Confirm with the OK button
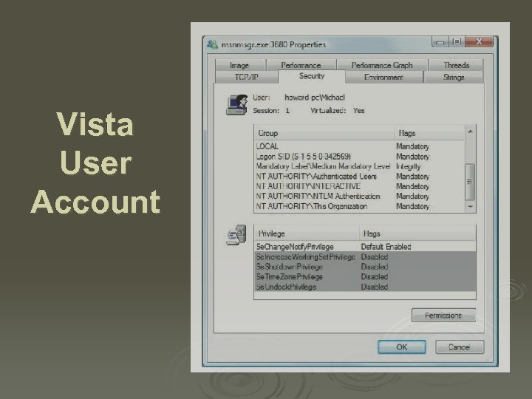The image size is (532, 399). pyautogui.click(x=402, y=347)
